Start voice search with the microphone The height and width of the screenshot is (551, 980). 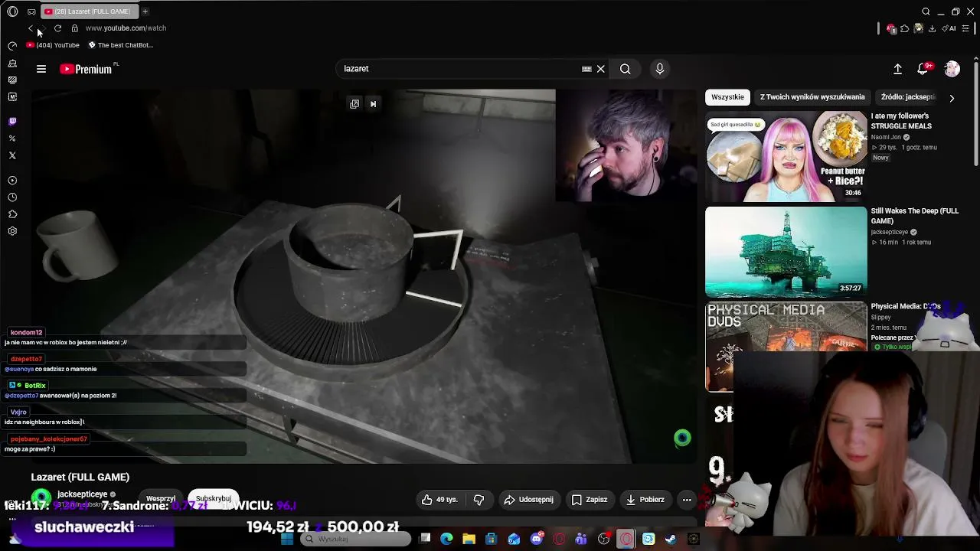tap(660, 69)
